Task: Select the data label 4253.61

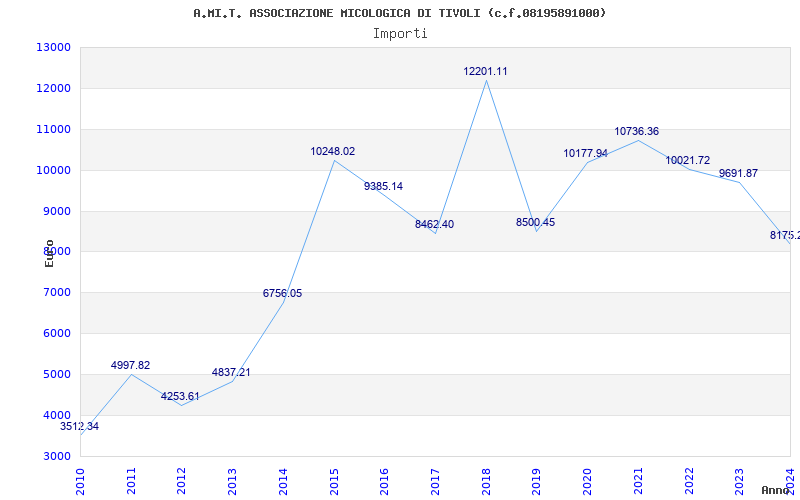Action: (180, 396)
